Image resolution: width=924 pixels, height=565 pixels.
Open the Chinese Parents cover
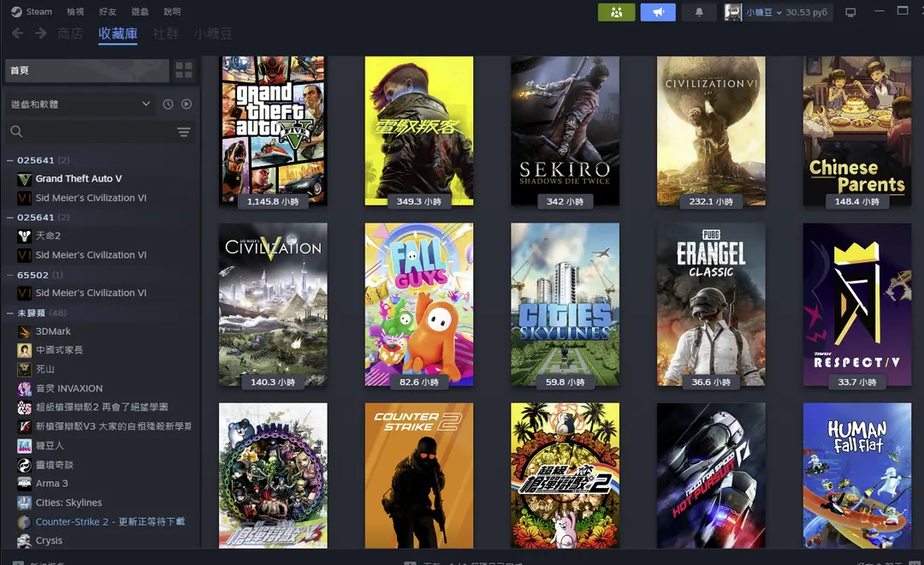[x=857, y=131]
